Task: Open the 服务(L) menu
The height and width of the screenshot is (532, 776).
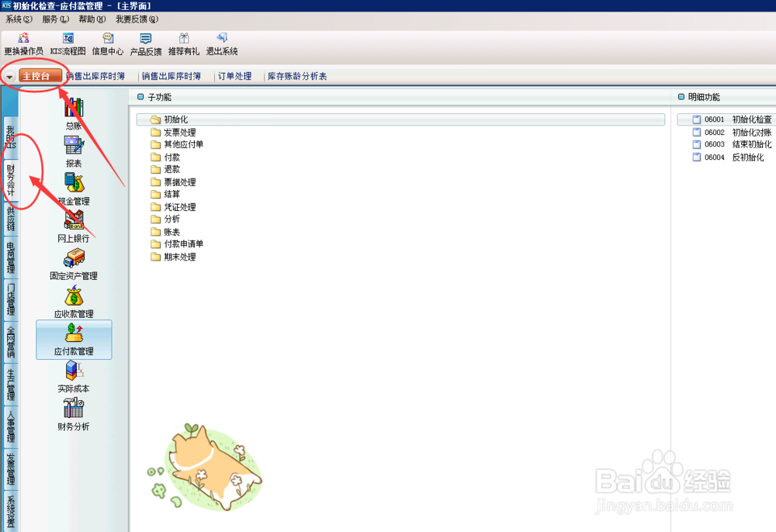Action: click(55, 19)
